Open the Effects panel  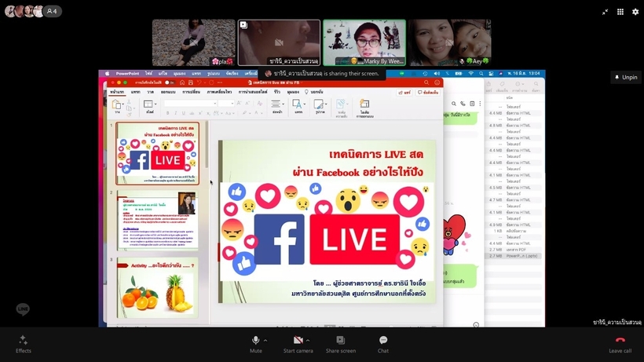click(23, 344)
